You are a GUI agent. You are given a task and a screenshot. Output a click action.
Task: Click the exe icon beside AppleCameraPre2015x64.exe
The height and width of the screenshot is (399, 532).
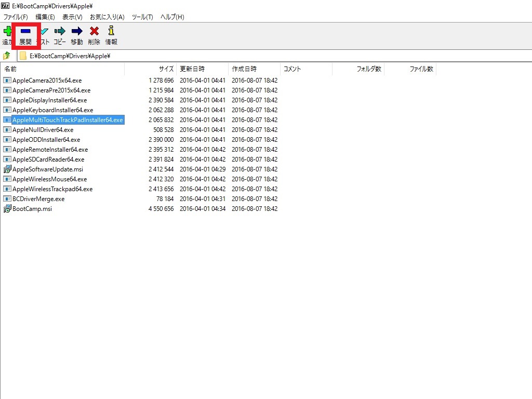[7, 90]
